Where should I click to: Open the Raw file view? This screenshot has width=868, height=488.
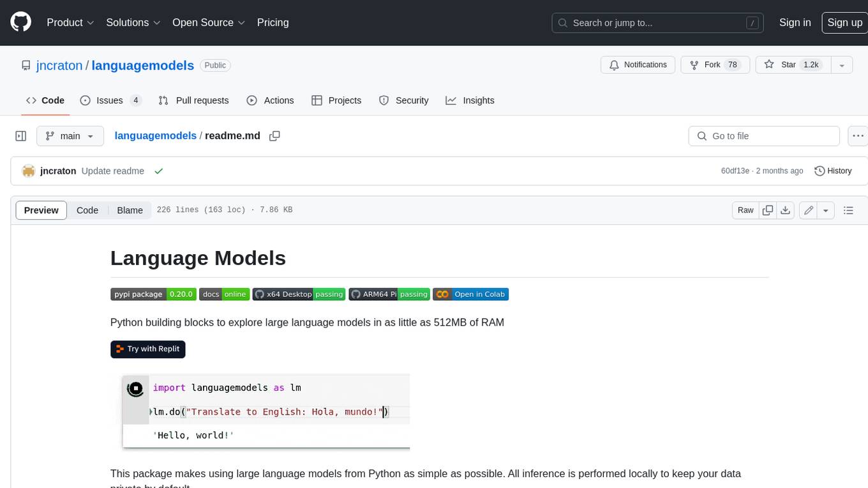point(745,210)
